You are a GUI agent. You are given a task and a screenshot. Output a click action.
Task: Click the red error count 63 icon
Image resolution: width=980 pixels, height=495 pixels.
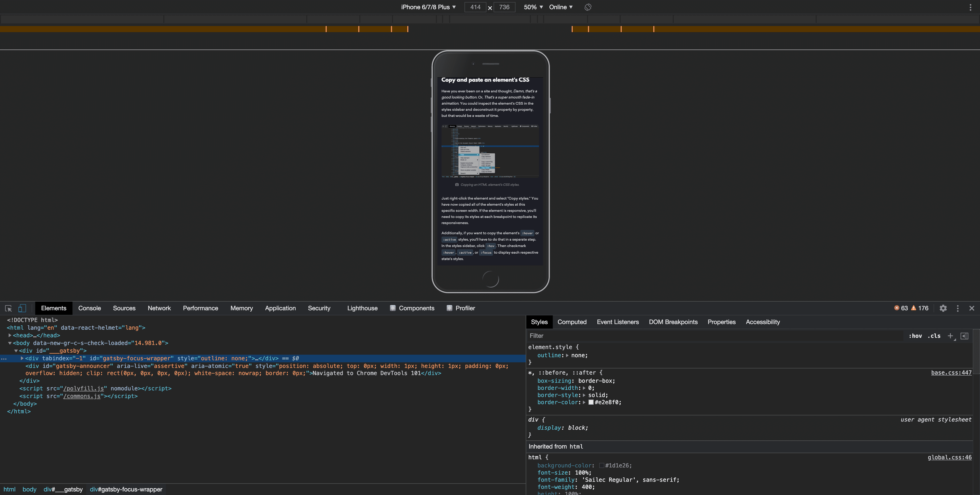[x=897, y=308]
